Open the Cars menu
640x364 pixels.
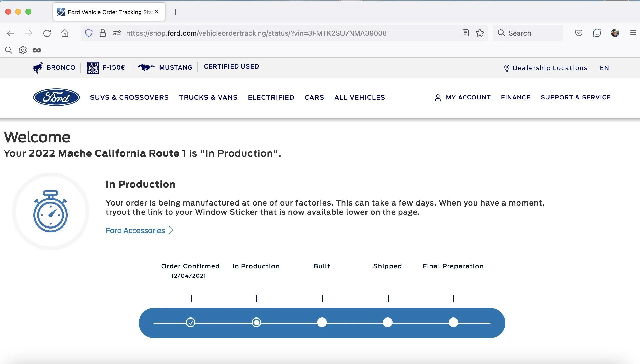tap(314, 97)
